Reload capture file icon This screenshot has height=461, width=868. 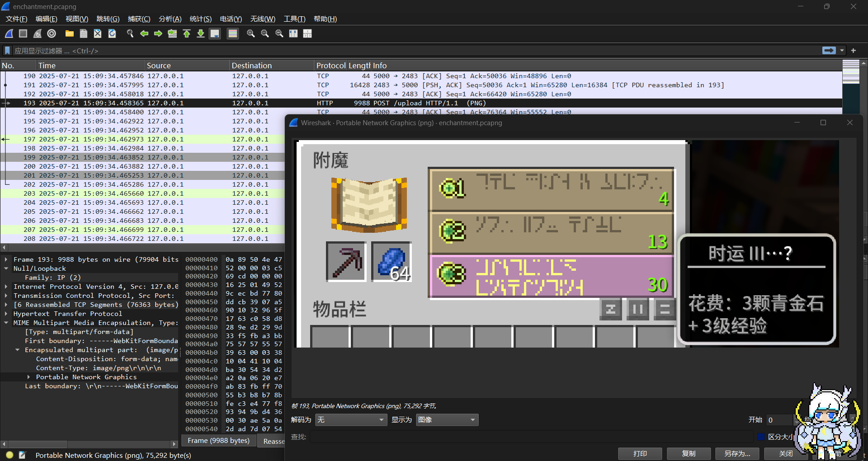(112, 33)
